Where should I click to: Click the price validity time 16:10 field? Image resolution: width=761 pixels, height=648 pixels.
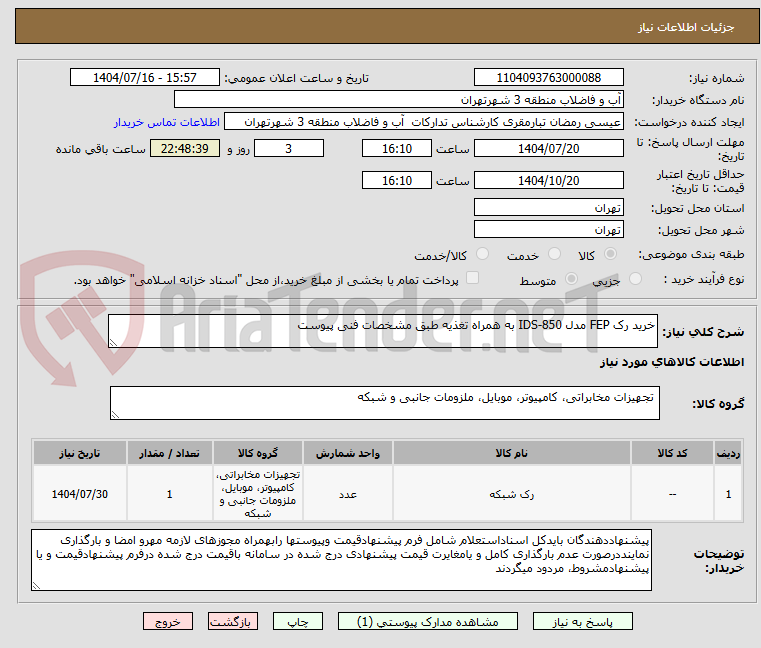click(x=397, y=181)
